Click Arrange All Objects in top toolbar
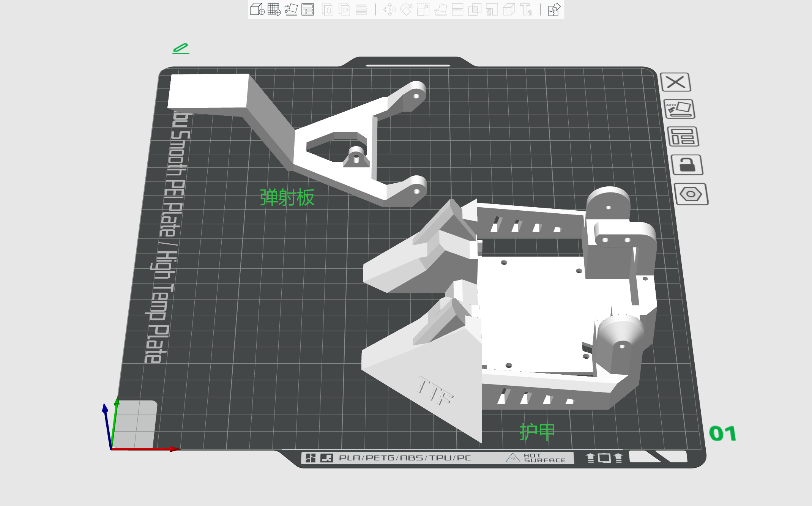Viewport: 812px width, 506px height. pos(307,9)
